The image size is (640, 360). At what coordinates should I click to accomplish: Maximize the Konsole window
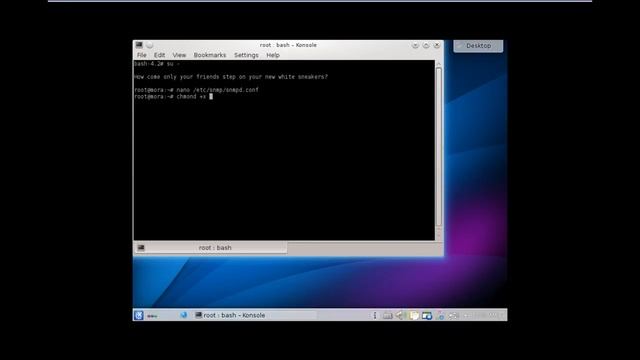(x=426, y=45)
